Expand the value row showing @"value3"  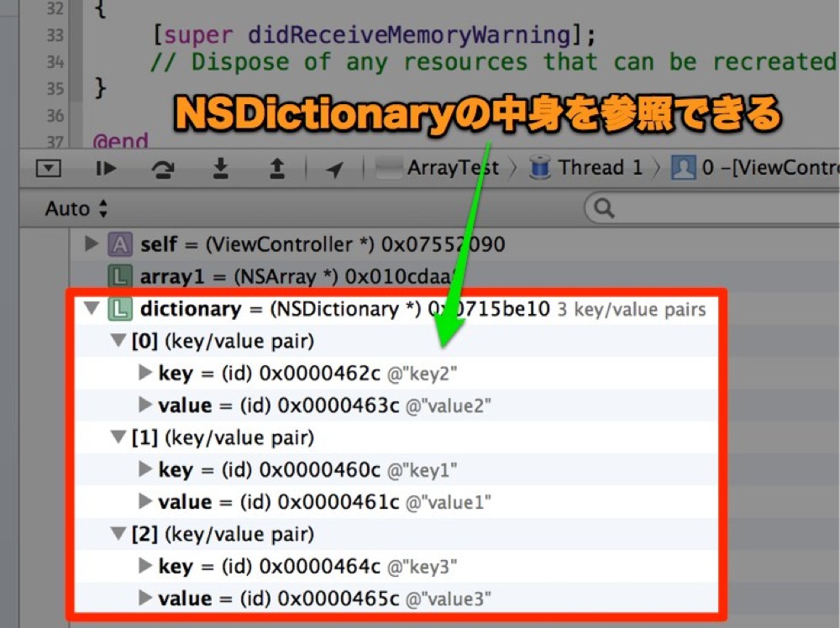coord(145,597)
